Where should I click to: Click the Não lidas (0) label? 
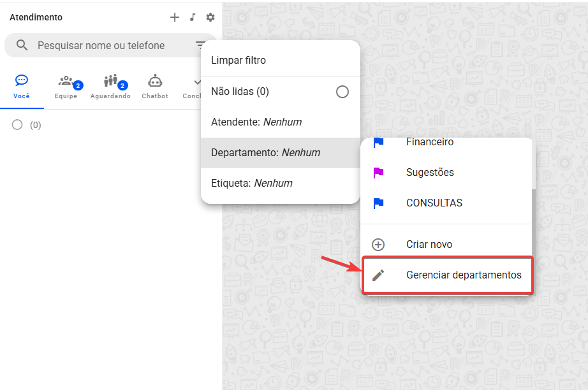point(240,92)
